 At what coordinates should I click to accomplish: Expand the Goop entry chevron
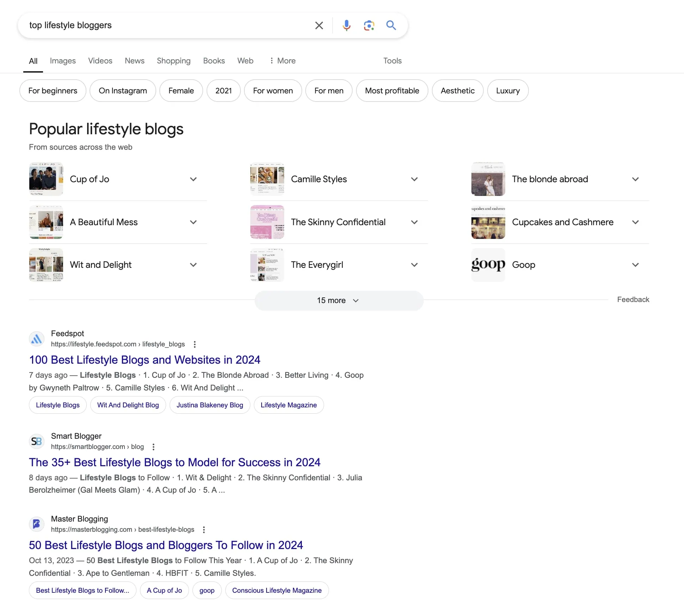[x=635, y=265]
